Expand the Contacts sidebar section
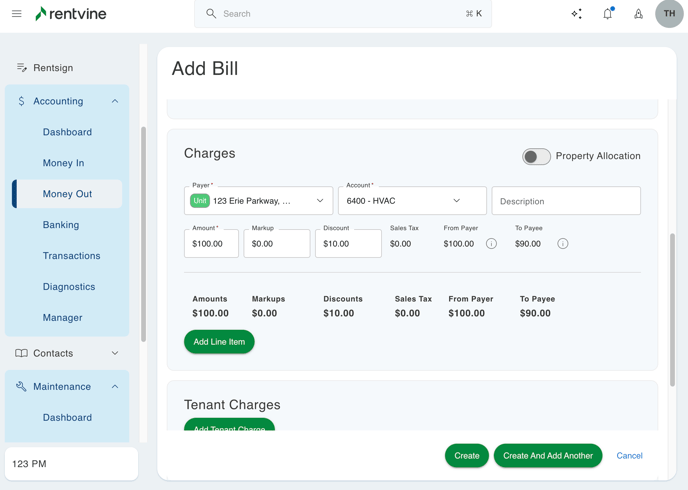 (x=115, y=353)
